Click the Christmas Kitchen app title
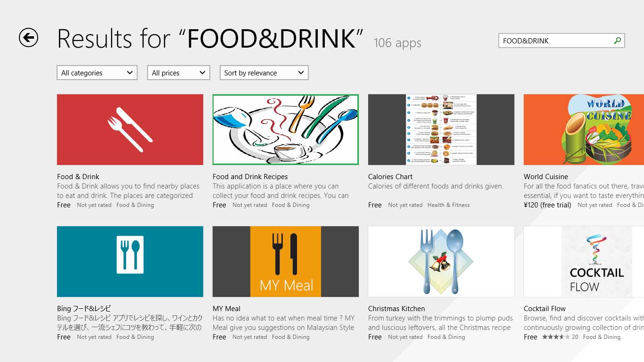Screen dimensions: 644x362 [396, 309]
